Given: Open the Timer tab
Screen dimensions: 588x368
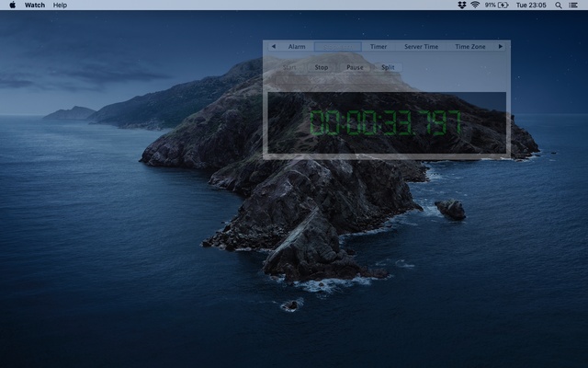Looking at the screenshot, I should click(x=379, y=47).
